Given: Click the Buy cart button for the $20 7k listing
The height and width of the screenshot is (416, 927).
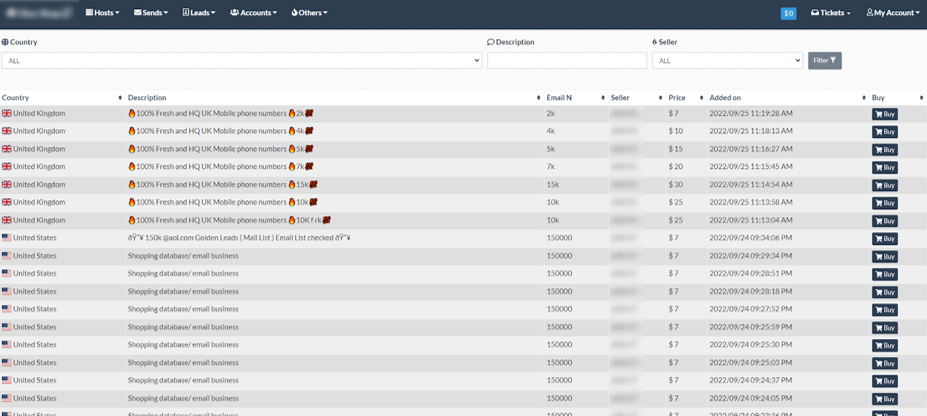Looking at the screenshot, I should pyautogui.click(x=884, y=167).
